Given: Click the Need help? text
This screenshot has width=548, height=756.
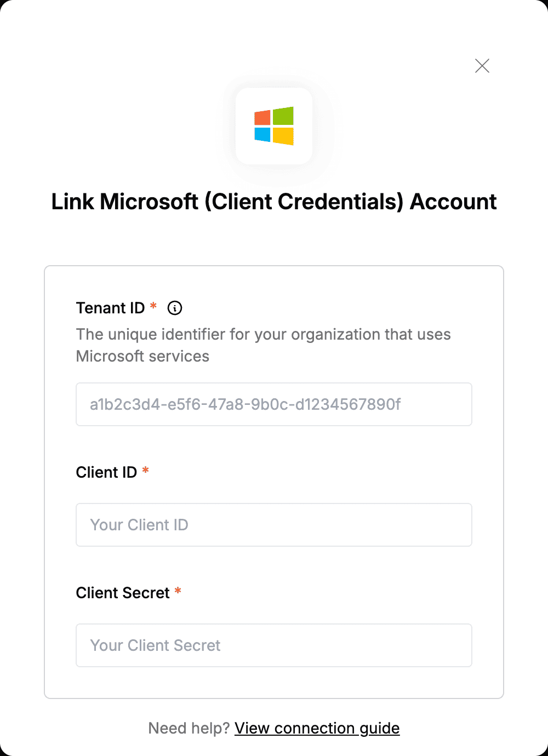Looking at the screenshot, I should pos(189,728).
